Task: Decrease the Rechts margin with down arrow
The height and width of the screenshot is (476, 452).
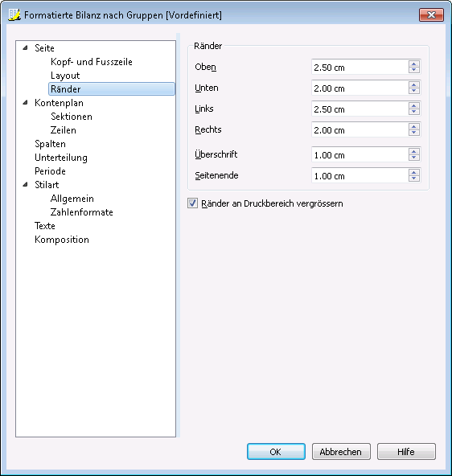Action: point(413,133)
